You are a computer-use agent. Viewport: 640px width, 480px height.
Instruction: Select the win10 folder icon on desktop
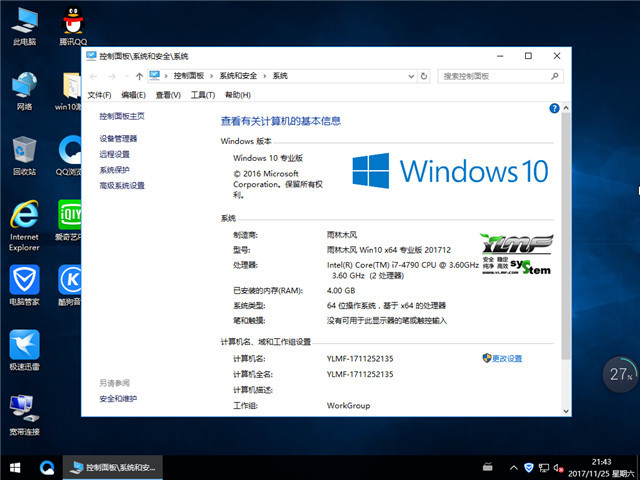click(69, 91)
